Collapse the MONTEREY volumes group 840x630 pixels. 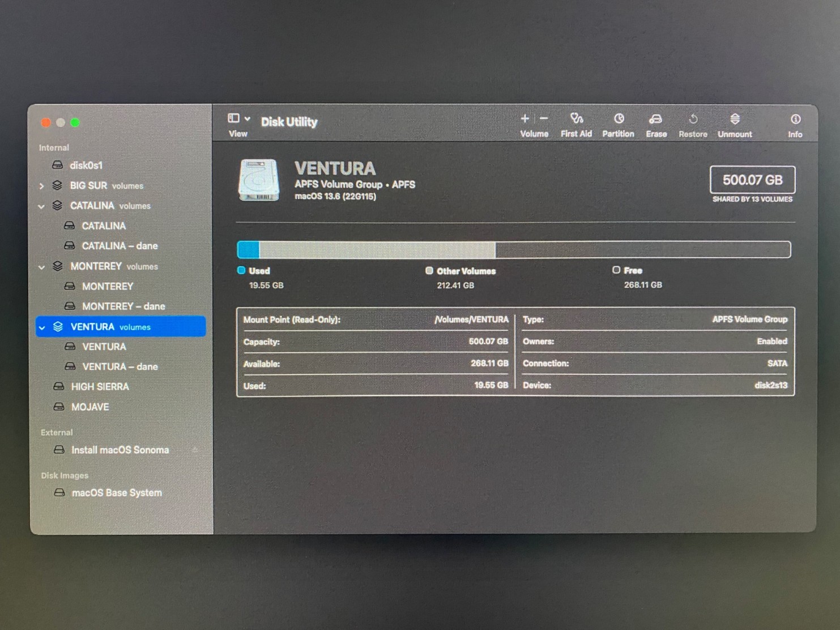(x=41, y=267)
